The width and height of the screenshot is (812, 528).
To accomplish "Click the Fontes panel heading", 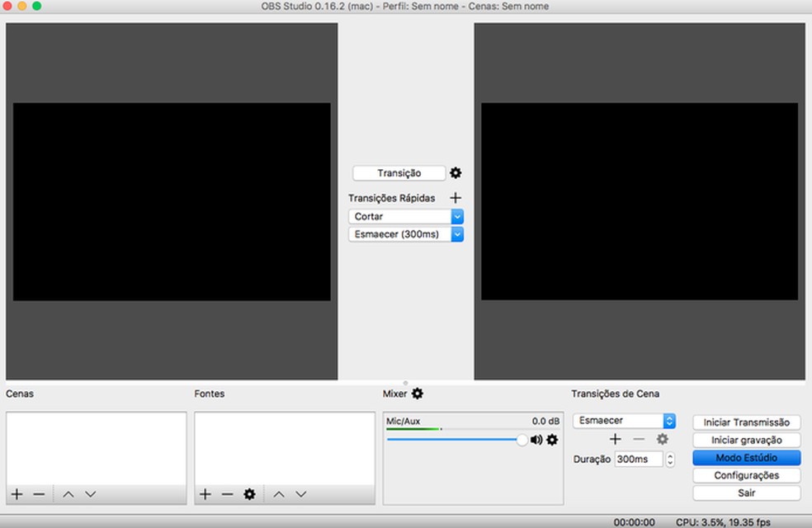I will 210,394.
